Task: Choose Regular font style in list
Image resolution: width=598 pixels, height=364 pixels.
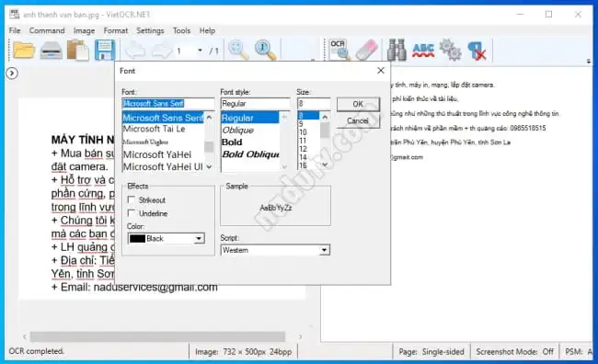Action: (250, 118)
